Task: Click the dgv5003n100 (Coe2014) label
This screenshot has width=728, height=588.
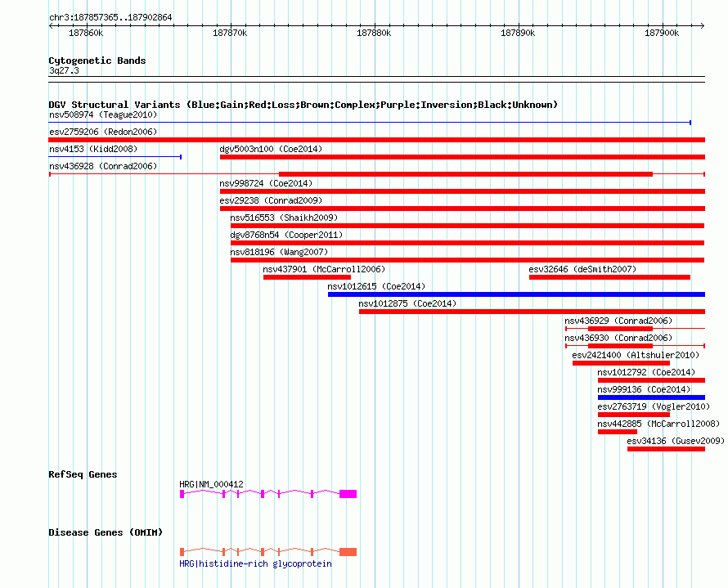Action: 271,149
